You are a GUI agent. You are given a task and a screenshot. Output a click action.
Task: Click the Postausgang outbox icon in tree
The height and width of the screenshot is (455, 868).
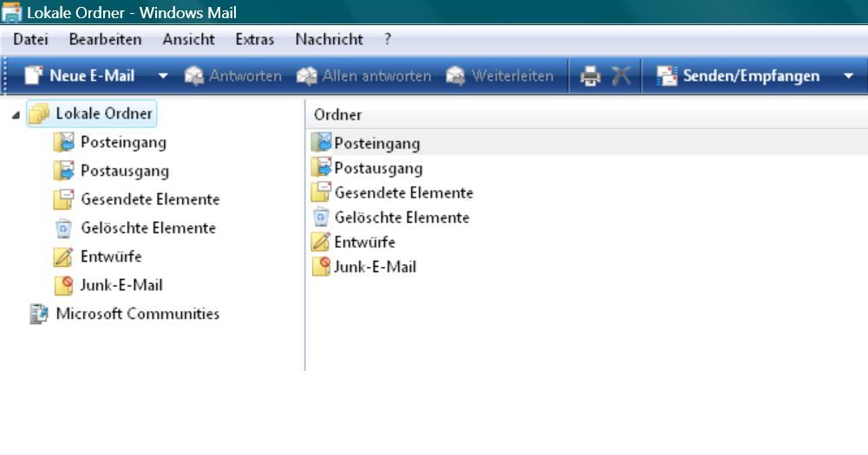point(63,171)
